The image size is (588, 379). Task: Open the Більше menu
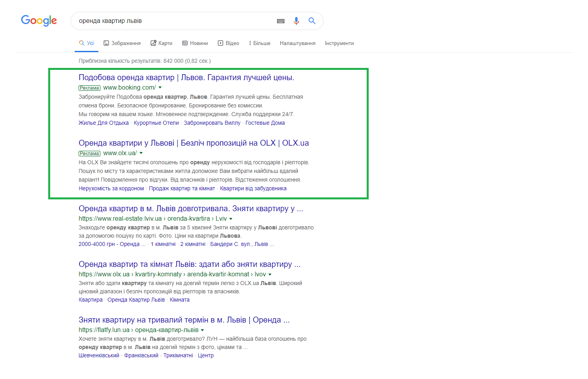coord(260,43)
